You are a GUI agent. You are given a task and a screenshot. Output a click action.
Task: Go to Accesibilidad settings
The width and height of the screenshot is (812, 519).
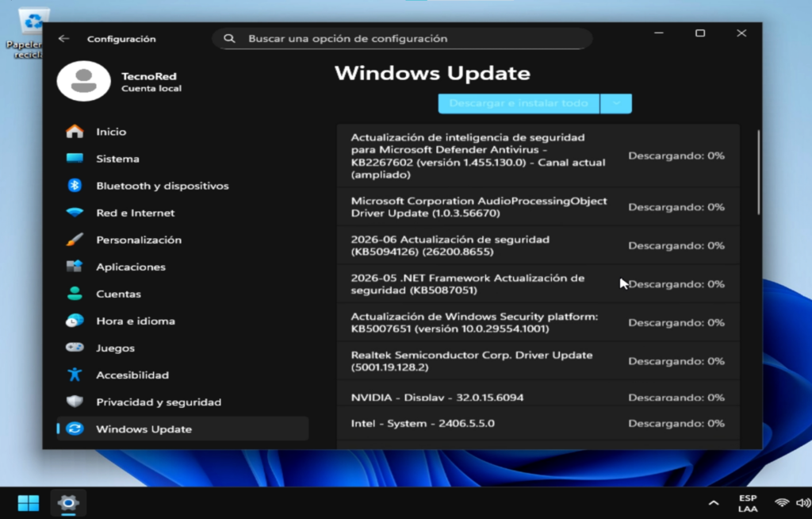click(x=182, y=375)
